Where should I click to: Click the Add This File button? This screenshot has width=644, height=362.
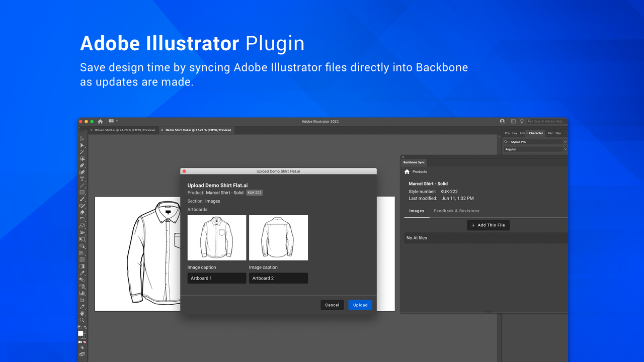coord(488,225)
